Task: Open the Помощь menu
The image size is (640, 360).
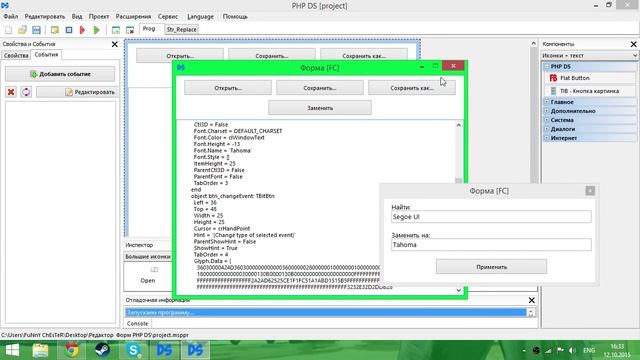Action: pos(235,17)
